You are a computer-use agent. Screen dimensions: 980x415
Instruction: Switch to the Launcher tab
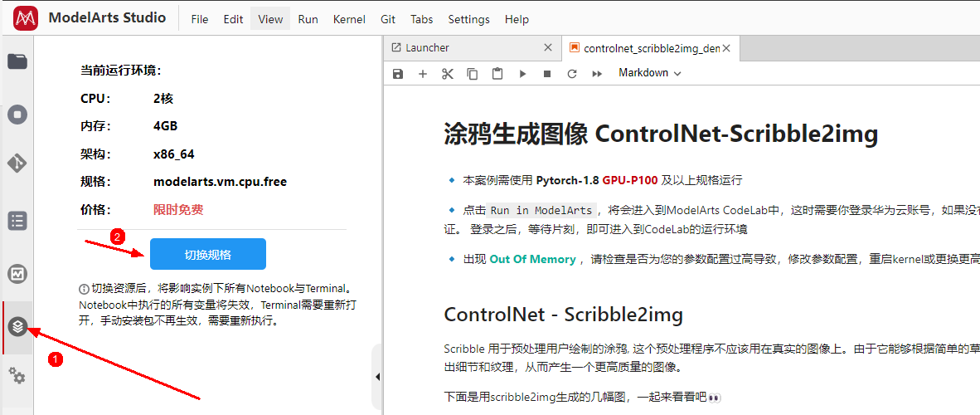472,47
